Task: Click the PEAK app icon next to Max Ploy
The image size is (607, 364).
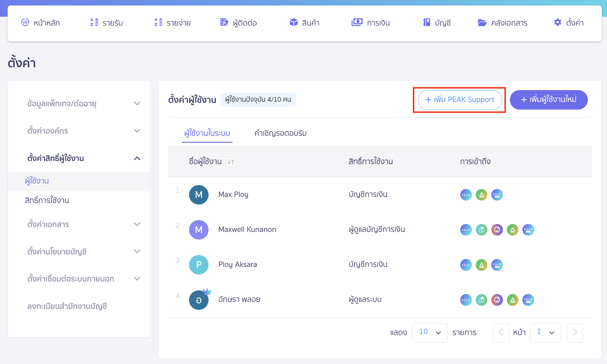Action: point(466,195)
